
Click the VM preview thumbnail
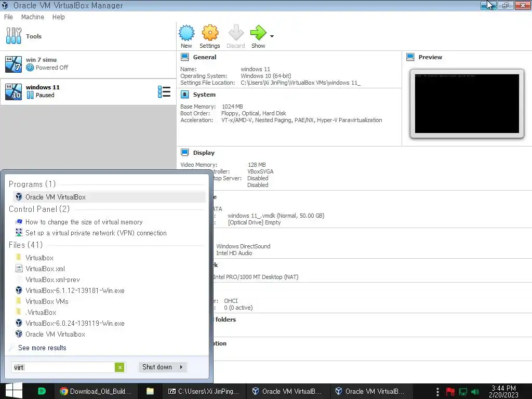point(467,103)
